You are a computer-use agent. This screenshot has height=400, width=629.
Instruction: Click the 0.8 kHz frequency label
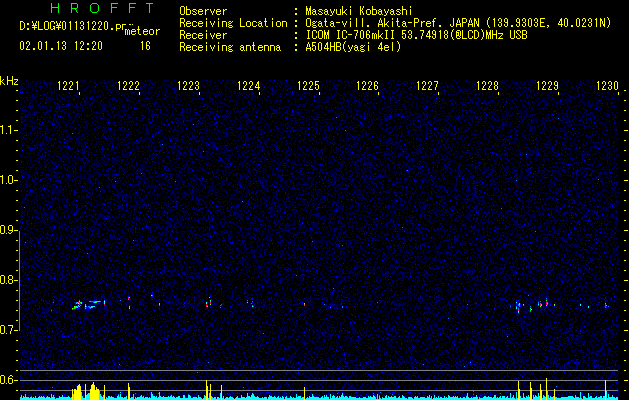[x=8, y=280]
